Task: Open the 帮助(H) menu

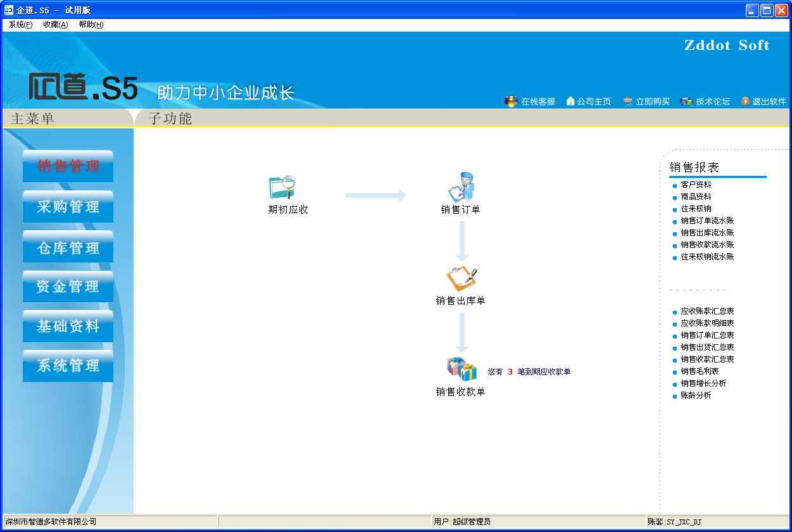Action: pos(91,25)
